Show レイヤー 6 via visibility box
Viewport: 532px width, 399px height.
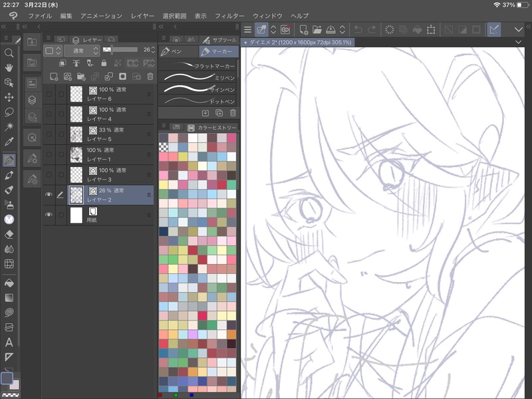(x=49, y=94)
